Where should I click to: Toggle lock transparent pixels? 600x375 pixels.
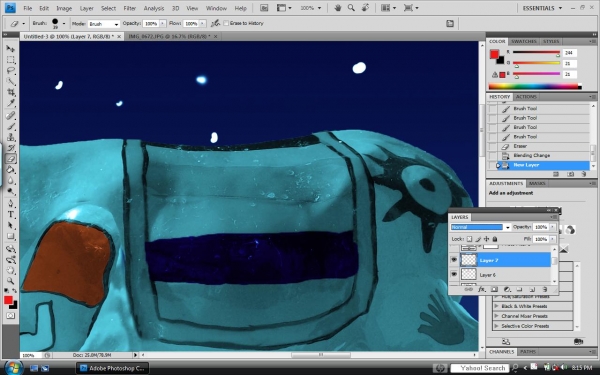pyautogui.click(x=470, y=239)
